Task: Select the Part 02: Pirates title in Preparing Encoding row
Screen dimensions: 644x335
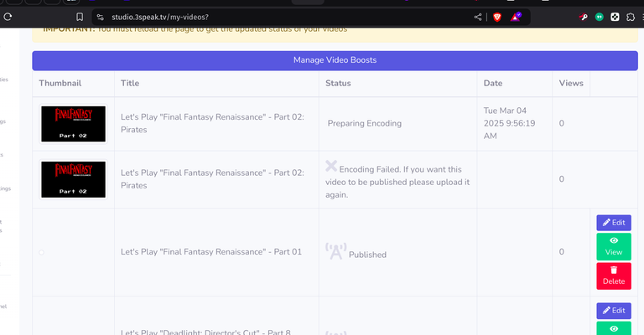Action: (x=212, y=123)
